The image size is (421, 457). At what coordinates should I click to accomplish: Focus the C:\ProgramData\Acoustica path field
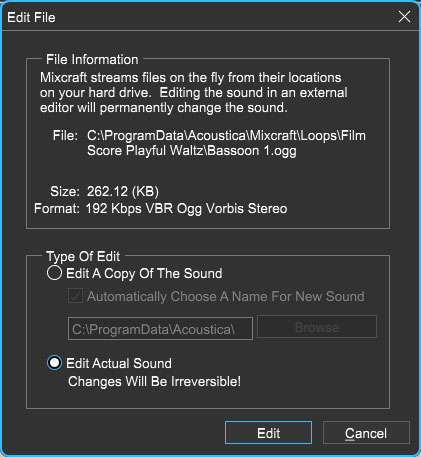pyautogui.click(x=160, y=329)
